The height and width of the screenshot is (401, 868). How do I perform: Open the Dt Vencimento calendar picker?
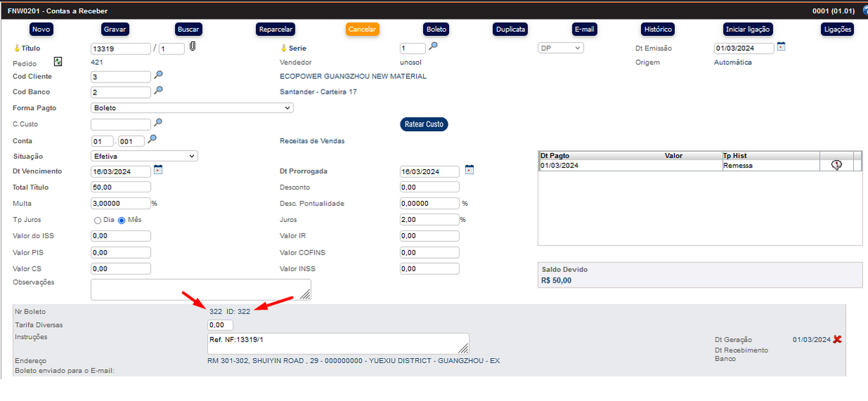coord(158,170)
